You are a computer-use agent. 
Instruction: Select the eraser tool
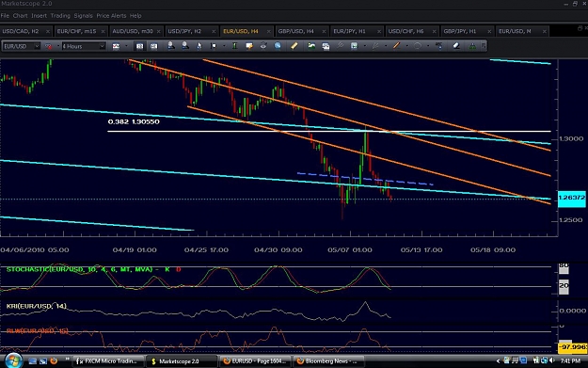pos(456,46)
